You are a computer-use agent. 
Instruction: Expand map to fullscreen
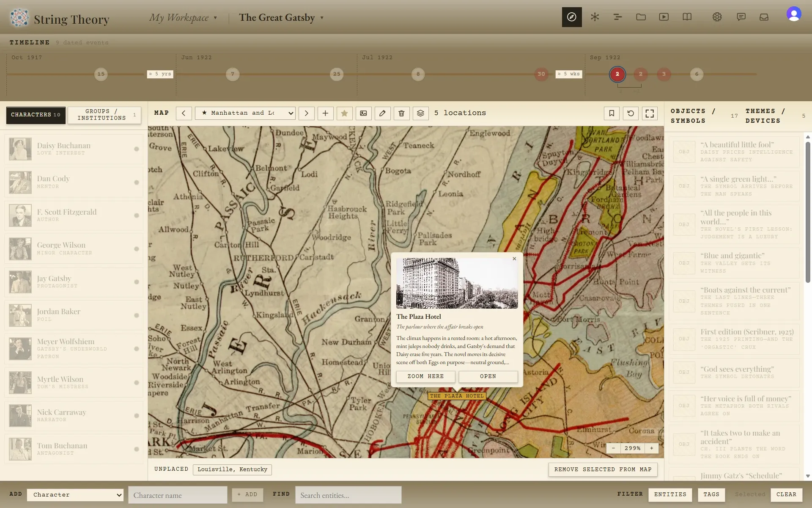coord(650,113)
